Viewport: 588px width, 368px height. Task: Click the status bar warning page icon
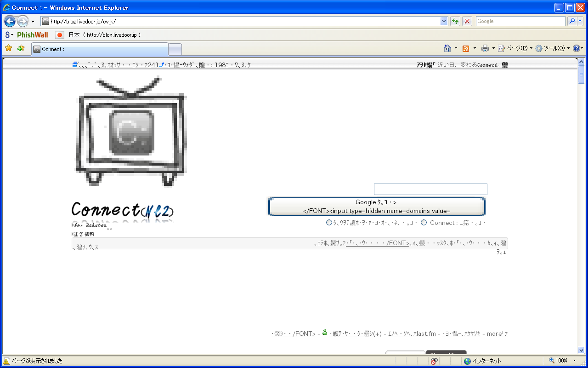point(7,361)
